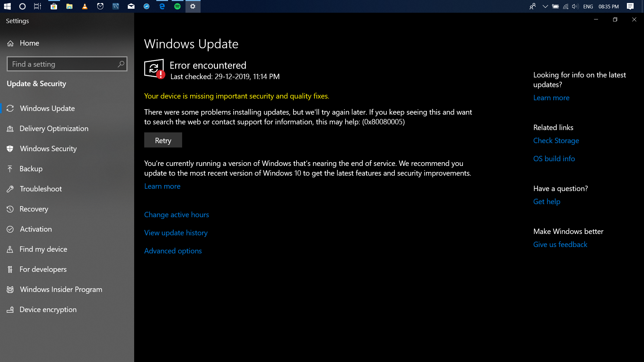Launch Microsoft Edge from taskbar
The width and height of the screenshot is (644, 362).
click(x=162, y=6)
